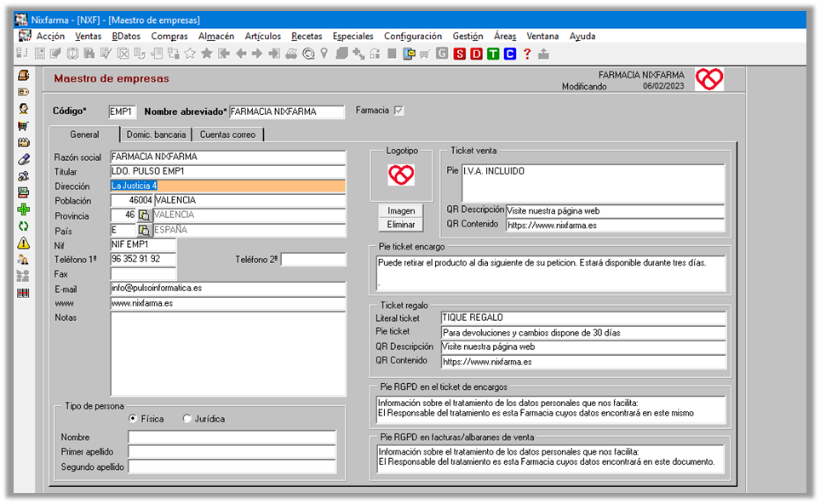Click the outlined star toolbar icon
The width and height of the screenshot is (820, 504).
[190, 54]
